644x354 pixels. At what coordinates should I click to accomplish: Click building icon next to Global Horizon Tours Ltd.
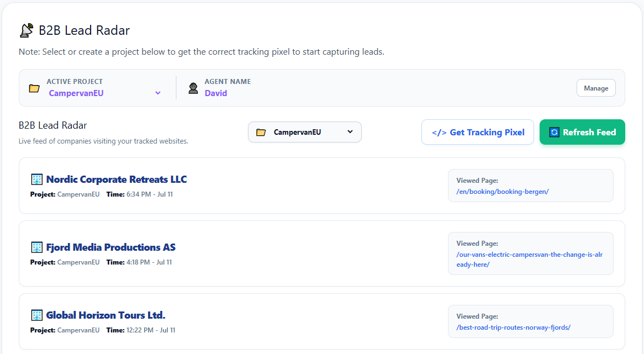pyautogui.click(x=36, y=315)
